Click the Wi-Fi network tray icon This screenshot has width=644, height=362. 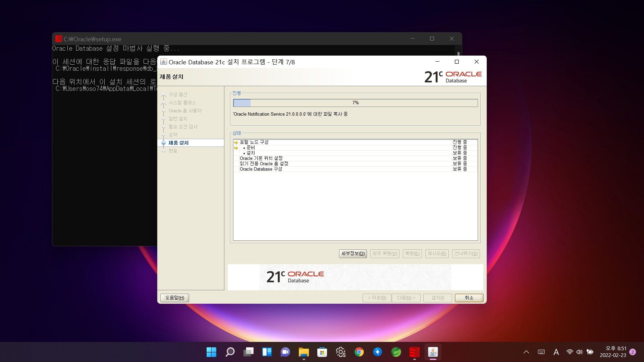pyautogui.click(x=570, y=352)
